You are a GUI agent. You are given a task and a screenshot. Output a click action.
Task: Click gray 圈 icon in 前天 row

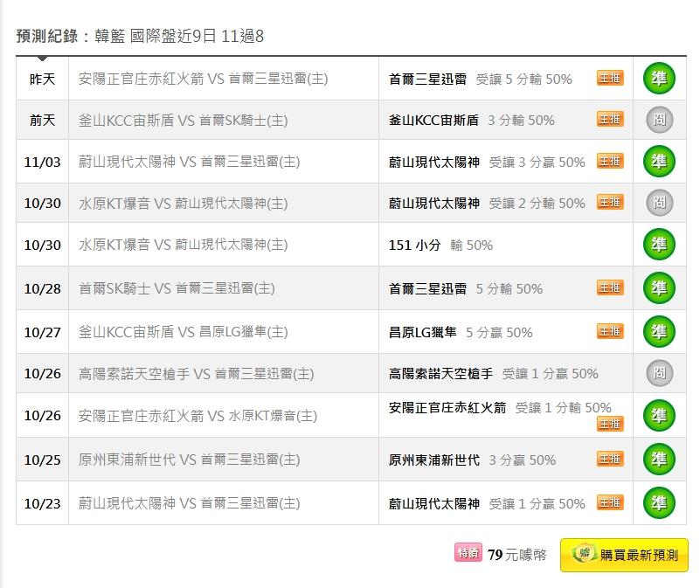point(660,120)
